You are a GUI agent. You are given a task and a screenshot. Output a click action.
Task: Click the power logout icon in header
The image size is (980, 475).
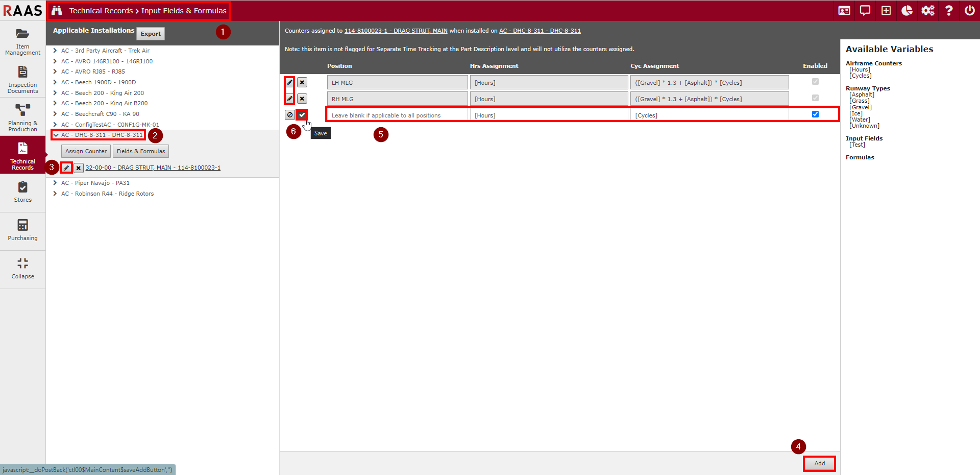coord(969,11)
